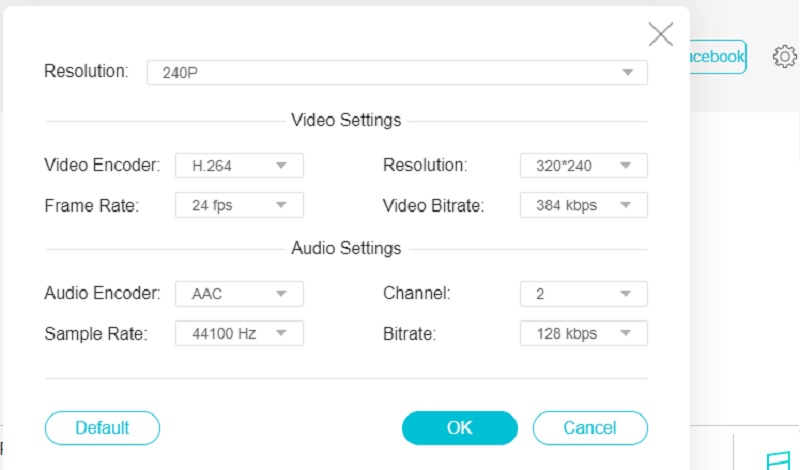The width and height of the screenshot is (800, 470).
Task: Expand the Video Bitrate dropdown showing 384 kbps
Action: point(583,205)
